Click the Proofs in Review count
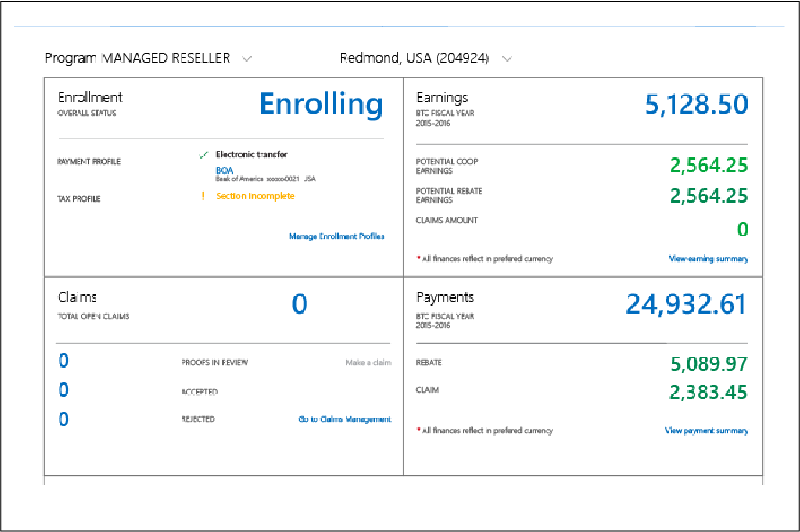Image resolution: width=800 pixels, height=532 pixels. 64,361
